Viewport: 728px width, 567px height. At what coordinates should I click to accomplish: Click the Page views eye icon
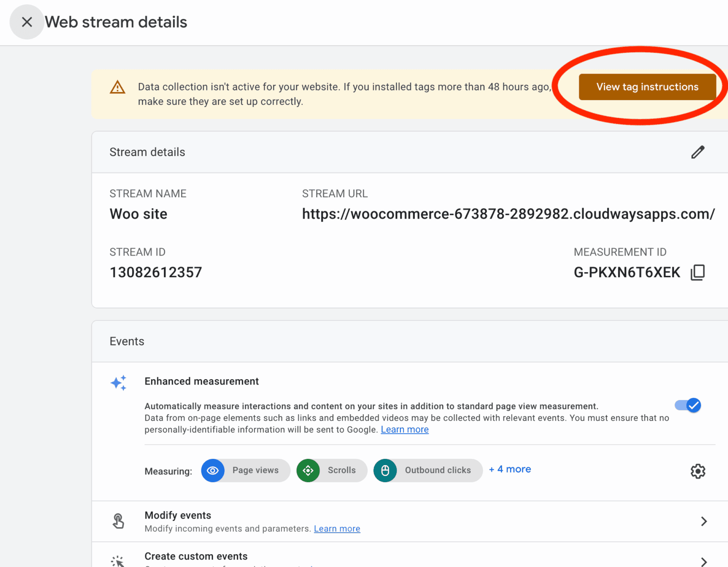tap(213, 470)
